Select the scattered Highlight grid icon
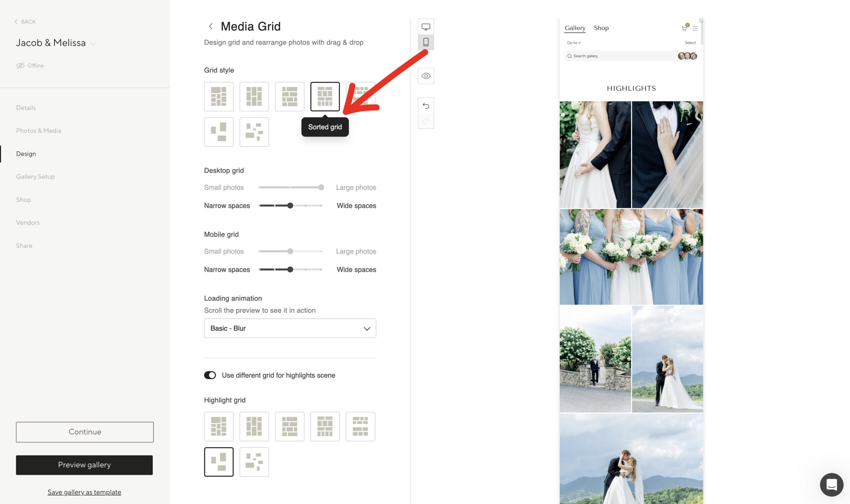 (254, 462)
